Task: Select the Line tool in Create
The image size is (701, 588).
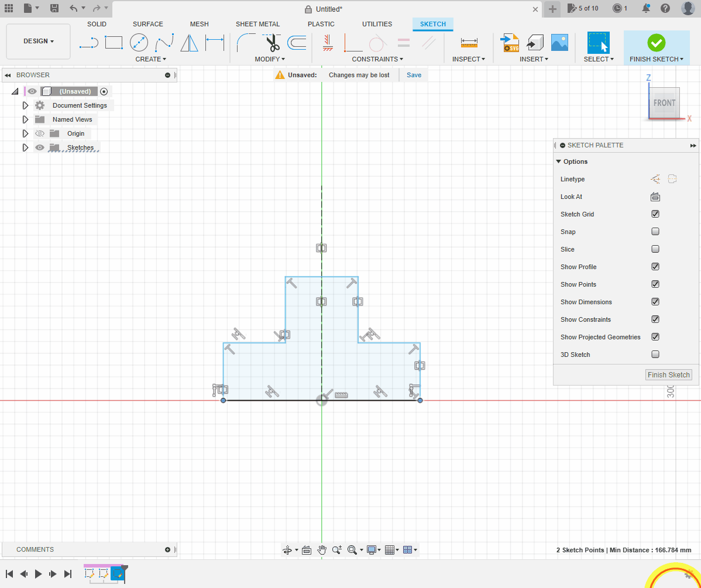Action: point(88,43)
